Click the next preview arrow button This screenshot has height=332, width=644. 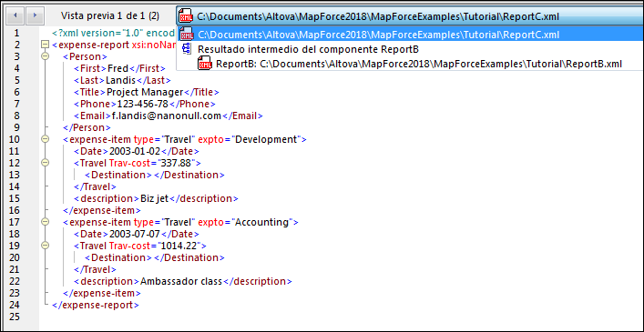click(x=35, y=16)
